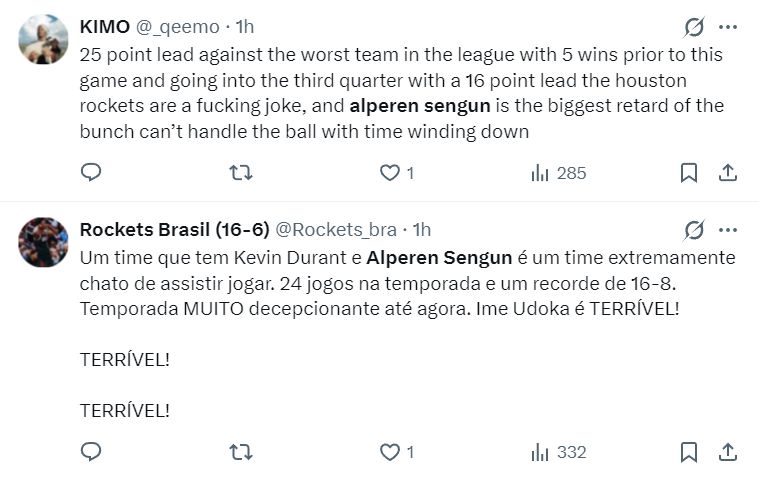Bookmark KIMO's tweet

(689, 173)
